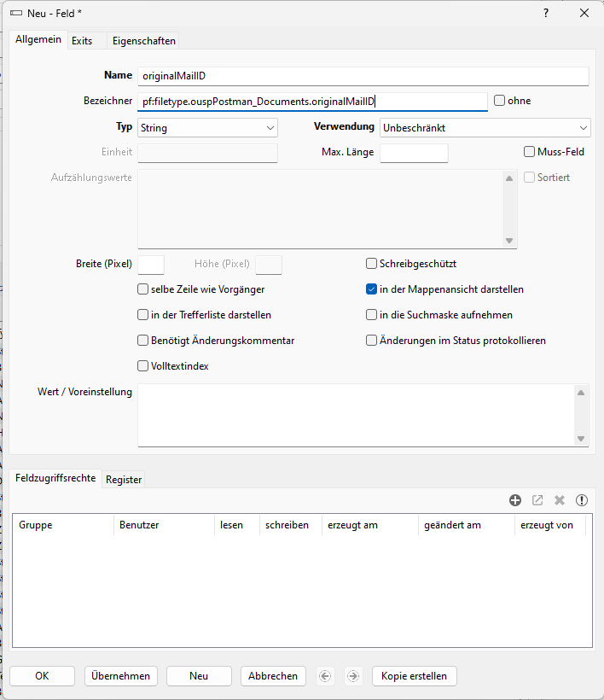Viewport: 604px width, 700px height.
Task: Click the exclamation info icon
Action: tap(582, 500)
